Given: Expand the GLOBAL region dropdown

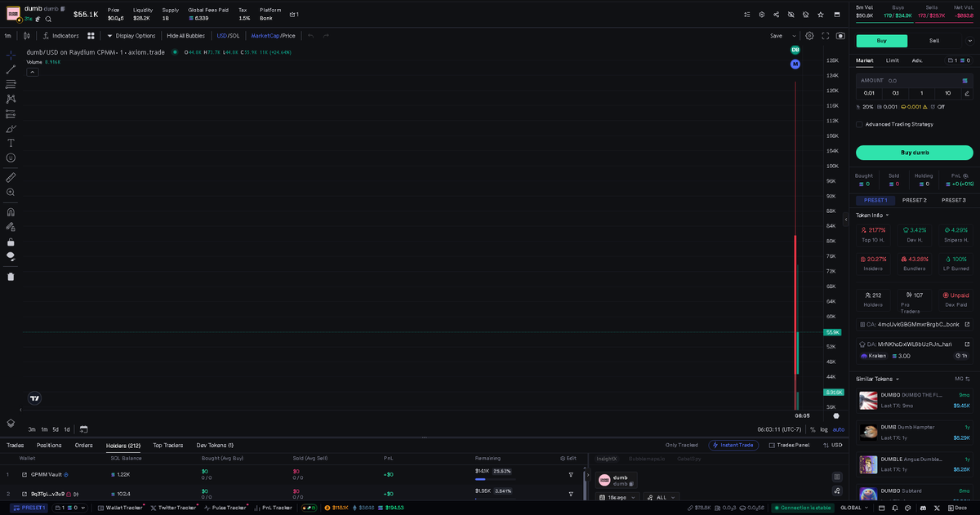Looking at the screenshot, I should click(x=853, y=508).
